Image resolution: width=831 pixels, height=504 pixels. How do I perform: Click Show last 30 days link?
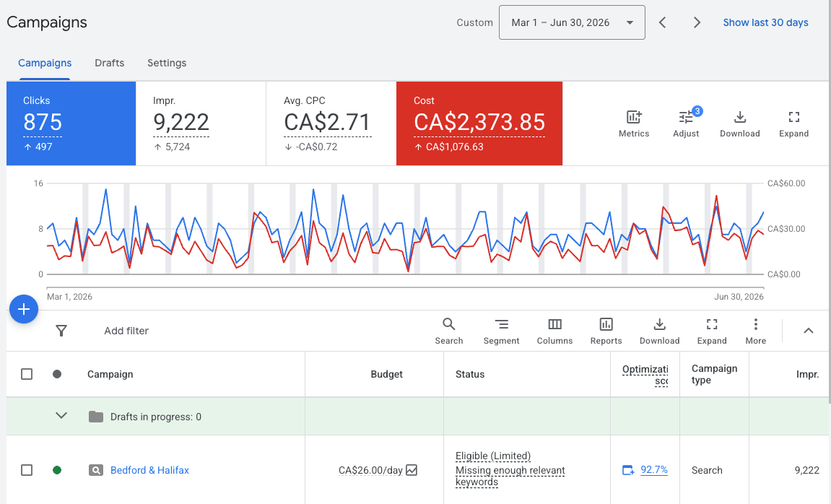pyautogui.click(x=766, y=22)
